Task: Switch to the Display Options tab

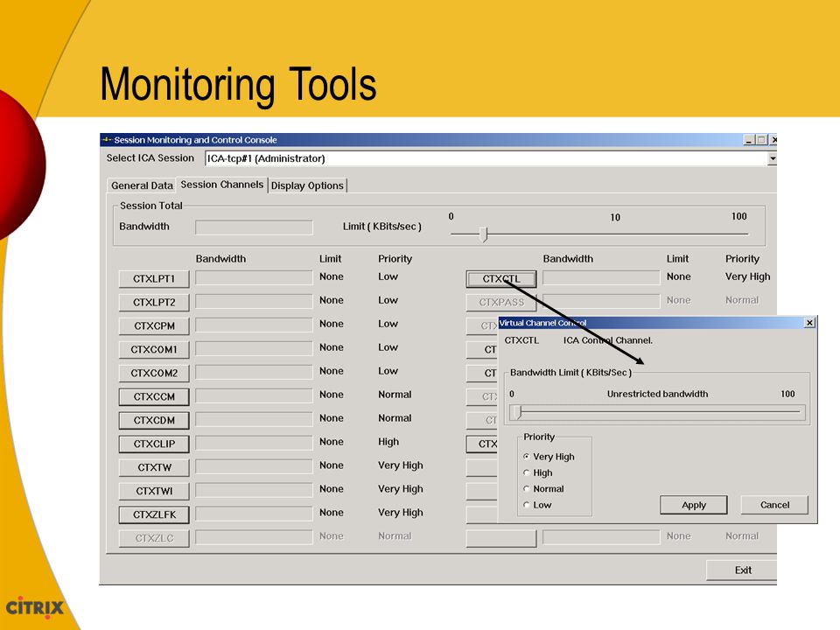Action: (307, 185)
